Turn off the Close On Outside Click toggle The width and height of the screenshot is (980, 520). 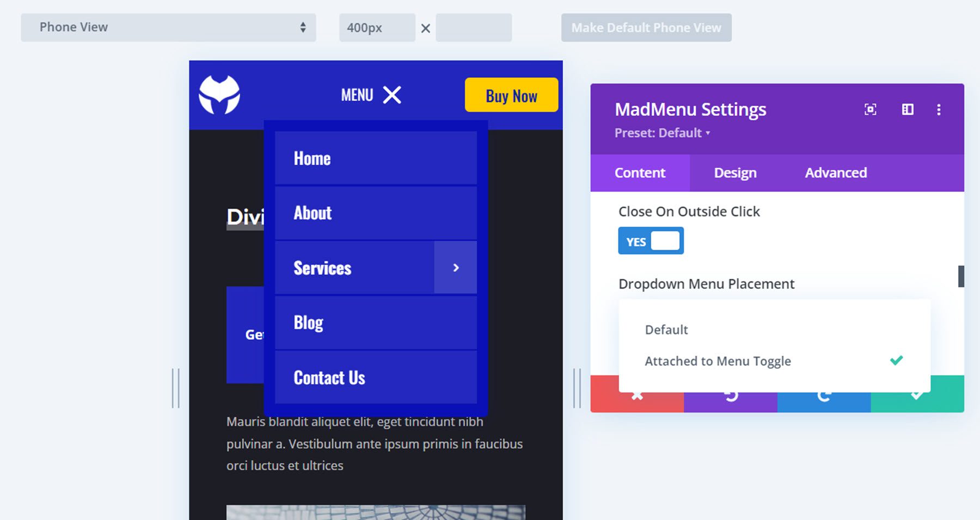pyautogui.click(x=651, y=240)
